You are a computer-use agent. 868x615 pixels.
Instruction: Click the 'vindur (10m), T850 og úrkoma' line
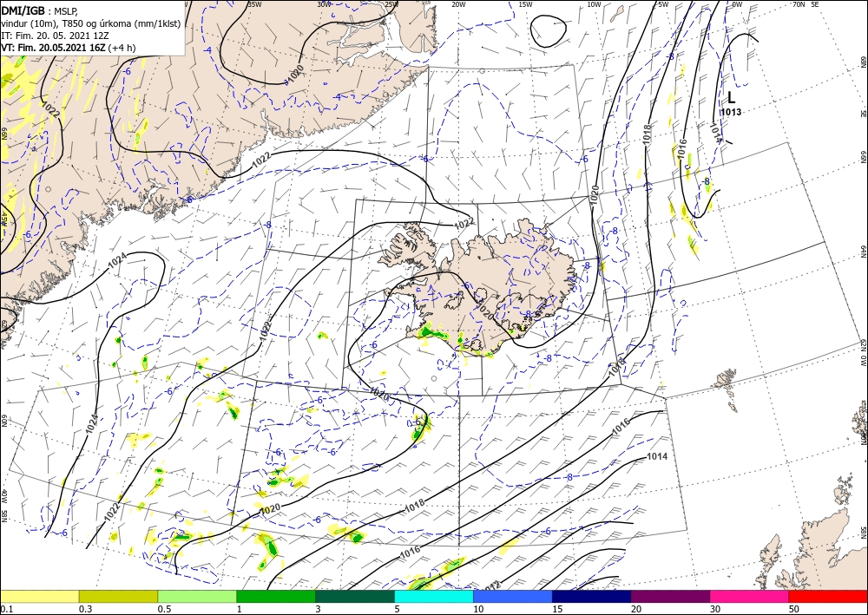tap(90, 23)
